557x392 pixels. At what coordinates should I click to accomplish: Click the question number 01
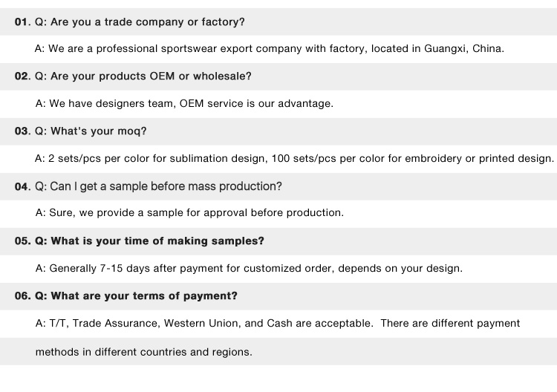pyautogui.click(x=22, y=22)
